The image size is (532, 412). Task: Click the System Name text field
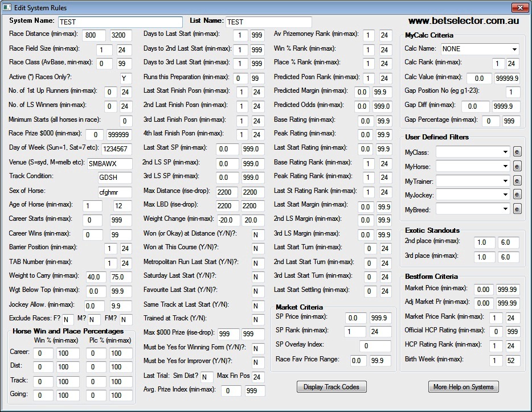[120, 22]
